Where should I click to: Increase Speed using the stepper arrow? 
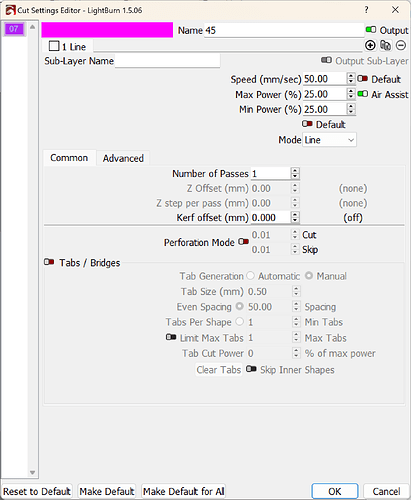pyautogui.click(x=351, y=76)
